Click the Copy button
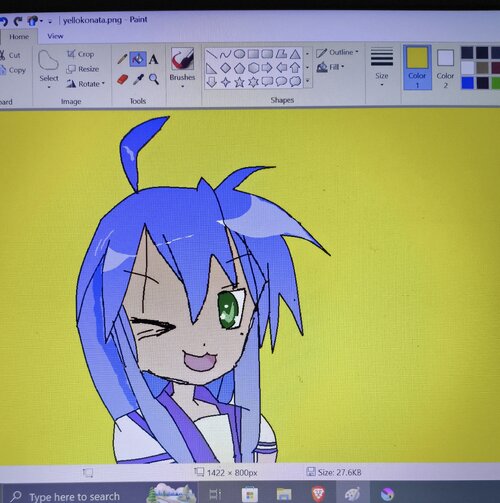The width and height of the screenshot is (500, 503). pyautogui.click(x=13, y=70)
